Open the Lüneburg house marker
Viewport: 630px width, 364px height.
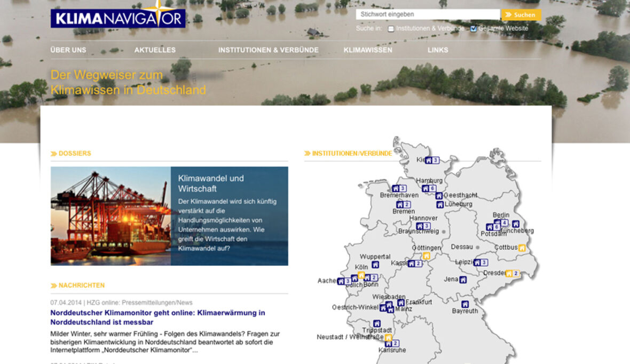pyautogui.click(x=440, y=204)
